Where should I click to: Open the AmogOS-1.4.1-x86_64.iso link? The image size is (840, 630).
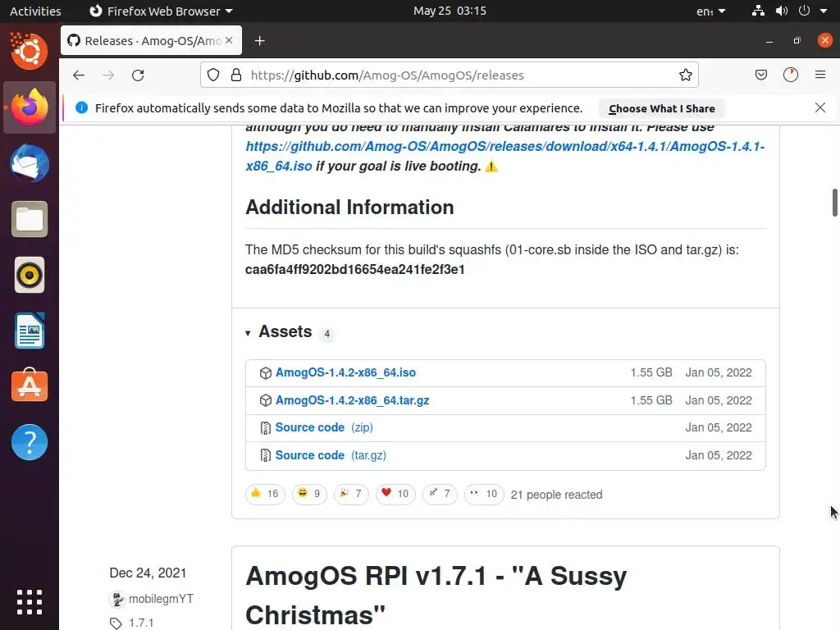tap(504, 157)
